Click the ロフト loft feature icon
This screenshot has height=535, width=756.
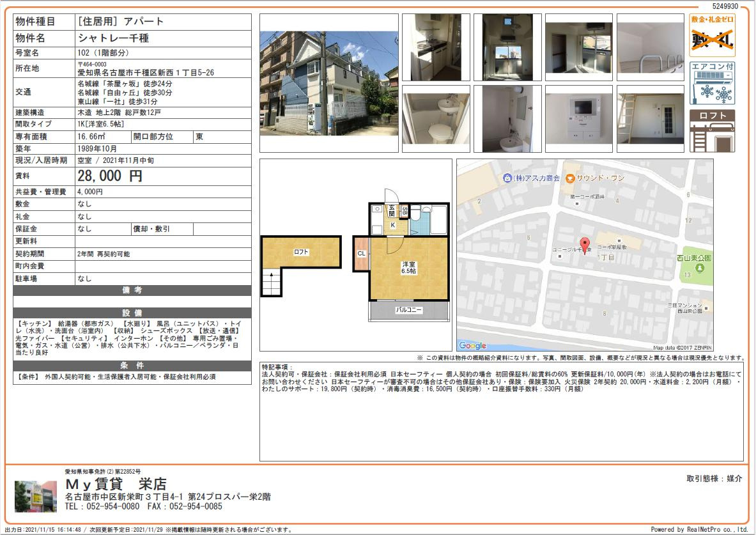pos(712,131)
